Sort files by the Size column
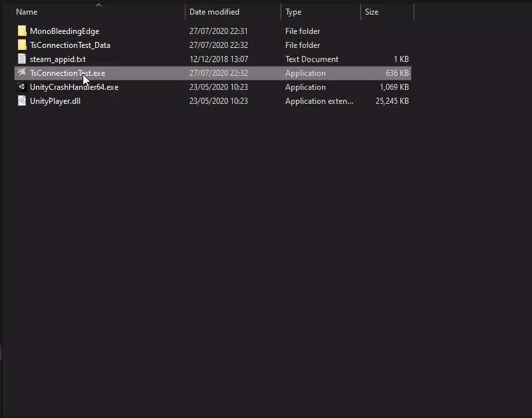Screen dimensions: 532x418 pyautogui.click(x=372, y=12)
